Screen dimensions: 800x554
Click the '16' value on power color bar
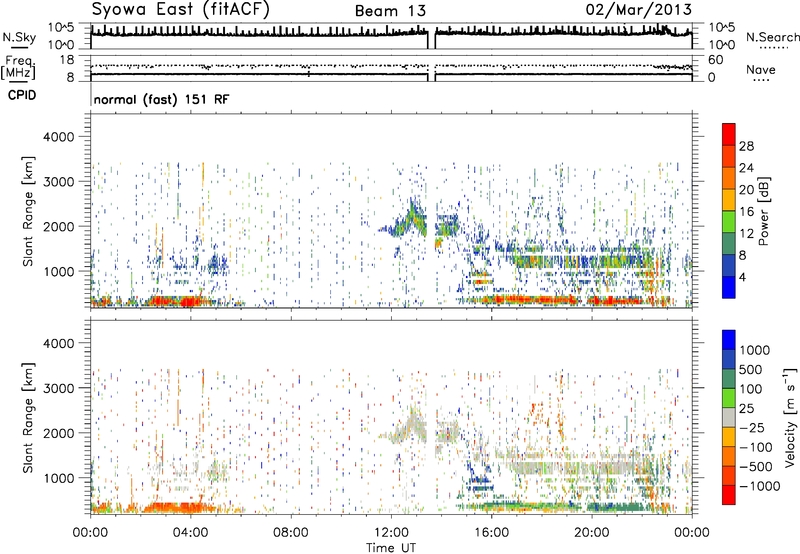(746, 212)
